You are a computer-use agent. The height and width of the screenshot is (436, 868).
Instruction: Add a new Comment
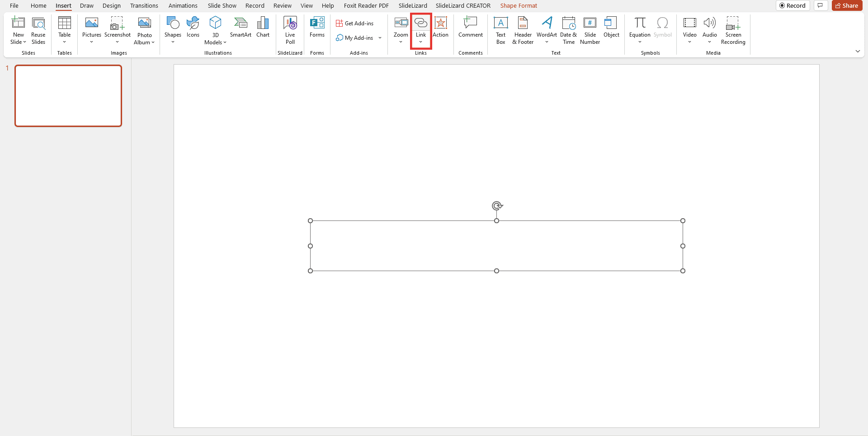[x=471, y=27]
